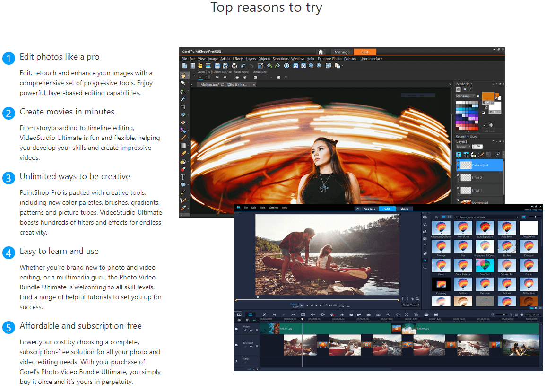
Task: Select the Pan hand tool
Action: pyautogui.click(x=183, y=75)
